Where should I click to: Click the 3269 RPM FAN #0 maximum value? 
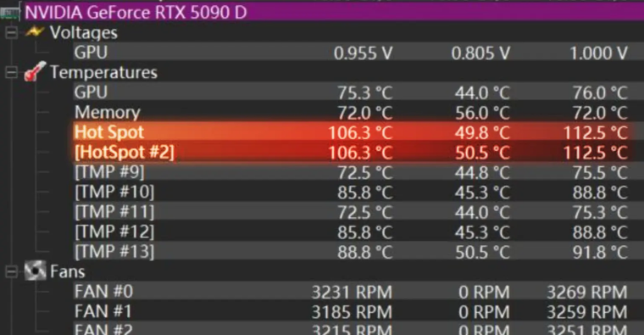(587, 293)
